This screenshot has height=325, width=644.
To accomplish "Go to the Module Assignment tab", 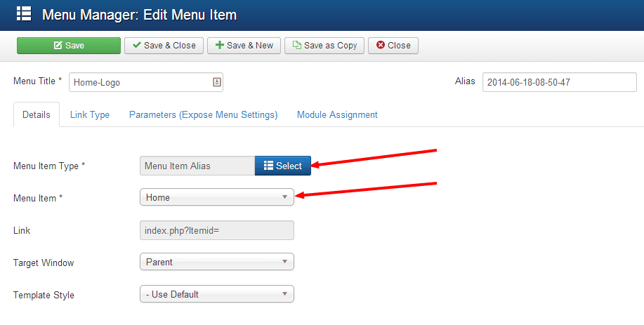I will (x=337, y=114).
